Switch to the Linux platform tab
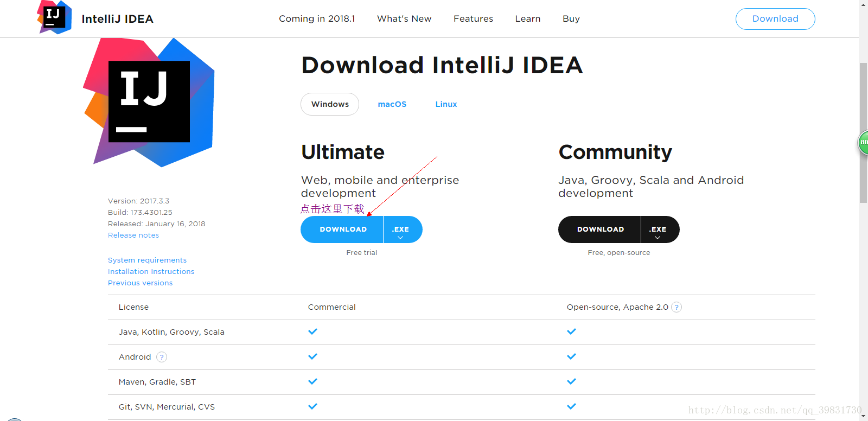 click(446, 104)
